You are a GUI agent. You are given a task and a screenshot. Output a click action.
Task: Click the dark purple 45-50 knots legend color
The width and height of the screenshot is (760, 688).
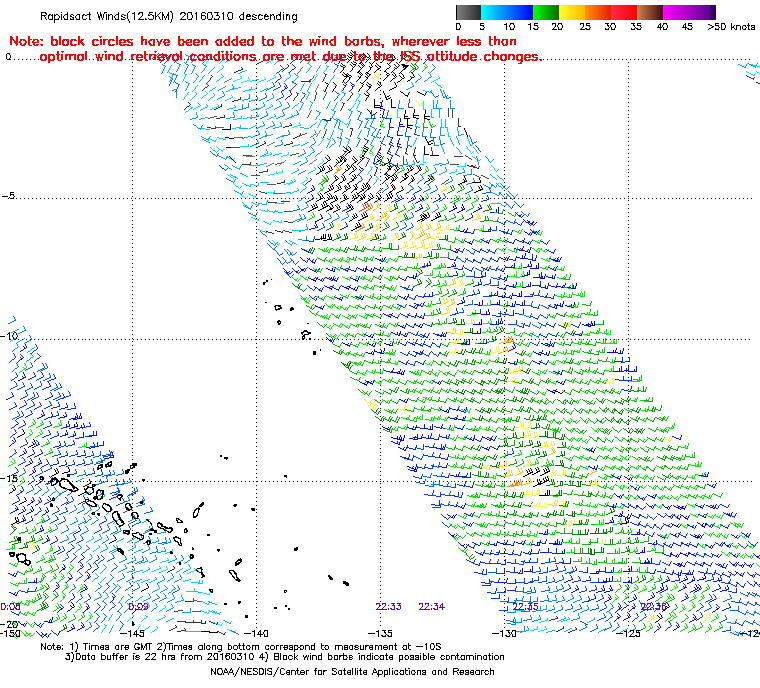tap(703, 12)
